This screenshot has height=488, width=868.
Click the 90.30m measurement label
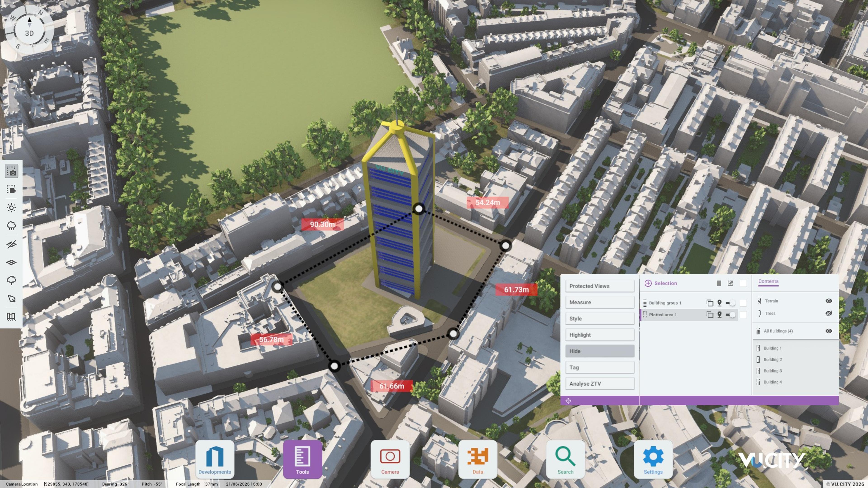click(323, 225)
